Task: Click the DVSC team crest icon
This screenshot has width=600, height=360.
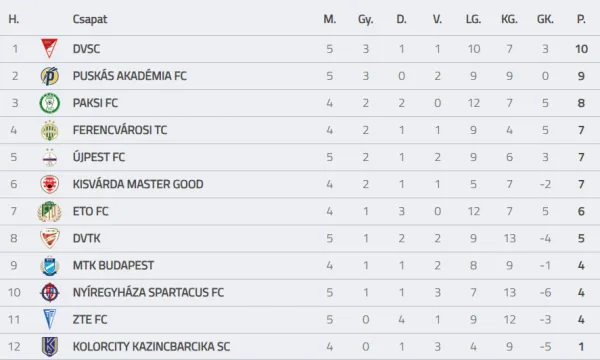Action: (49, 49)
